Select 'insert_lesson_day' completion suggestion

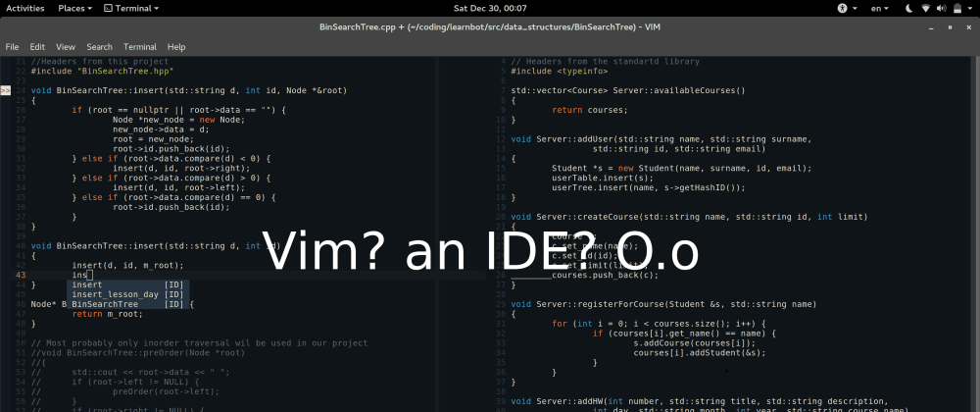(x=128, y=294)
